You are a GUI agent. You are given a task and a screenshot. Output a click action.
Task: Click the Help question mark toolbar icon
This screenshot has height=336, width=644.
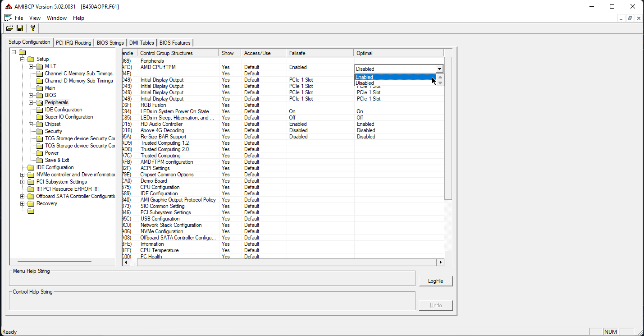pyautogui.click(x=33, y=28)
